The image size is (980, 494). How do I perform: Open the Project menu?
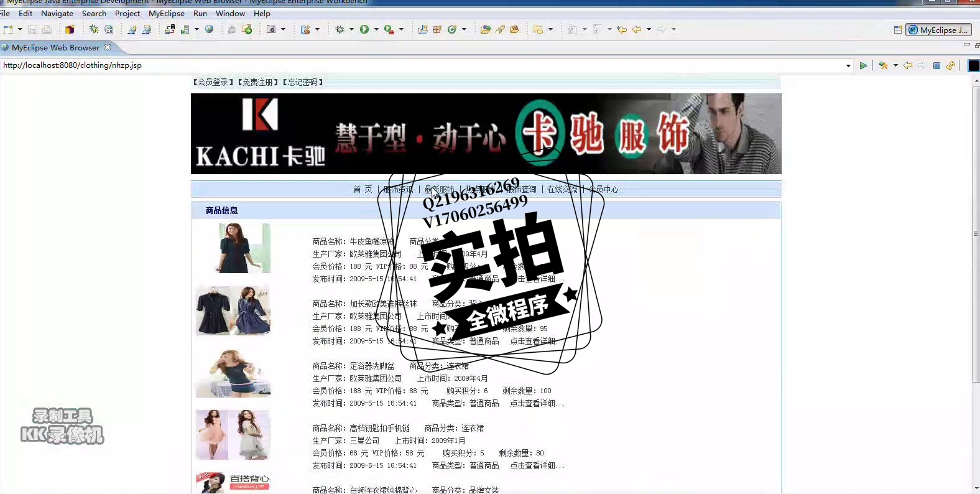[127, 13]
